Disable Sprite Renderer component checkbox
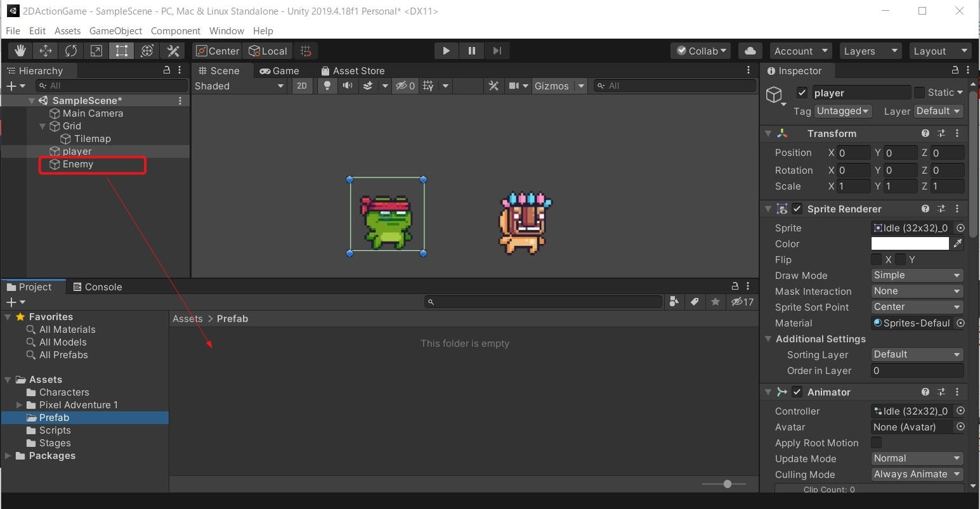Image resolution: width=980 pixels, height=509 pixels. (x=797, y=209)
